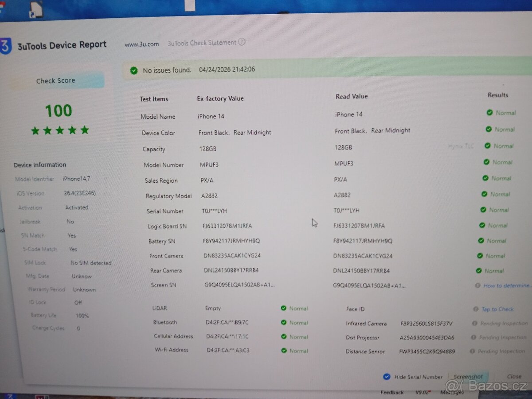Click the Normal check icon in Sales Region row
This screenshot has width=532, height=399.
(485, 178)
